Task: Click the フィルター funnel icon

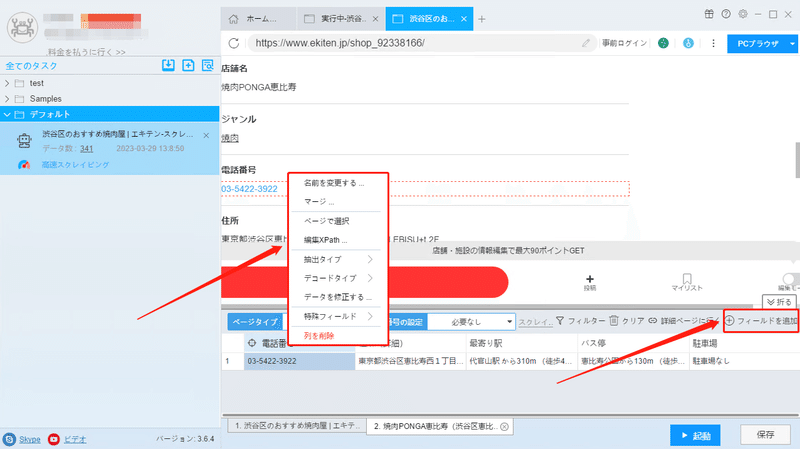Action: click(x=560, y=320)
